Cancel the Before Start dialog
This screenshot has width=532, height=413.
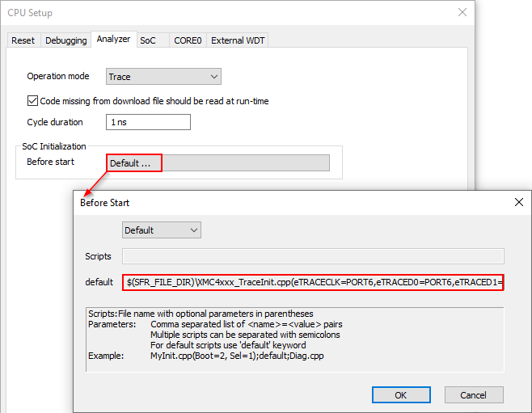click(x=474, y=394)
